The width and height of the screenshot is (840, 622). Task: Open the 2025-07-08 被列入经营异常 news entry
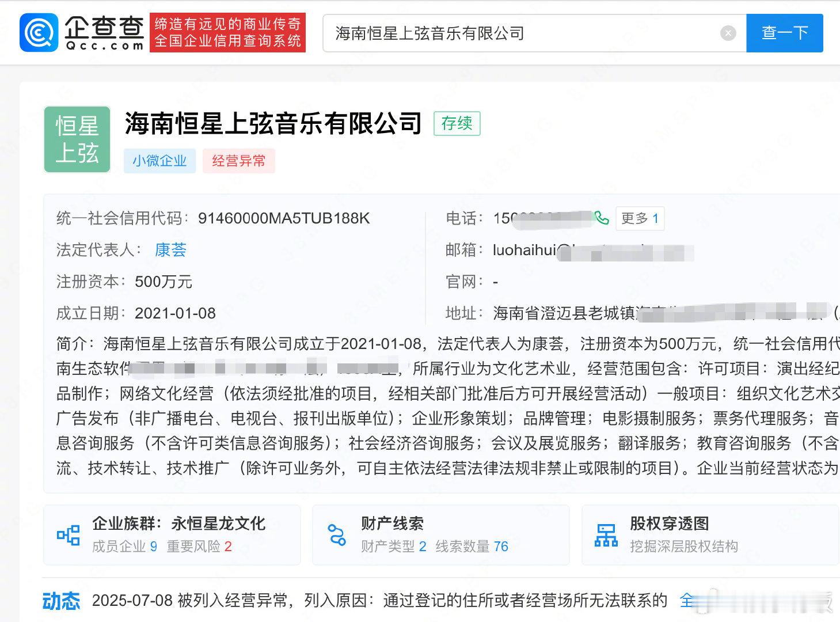click(379, 601)
